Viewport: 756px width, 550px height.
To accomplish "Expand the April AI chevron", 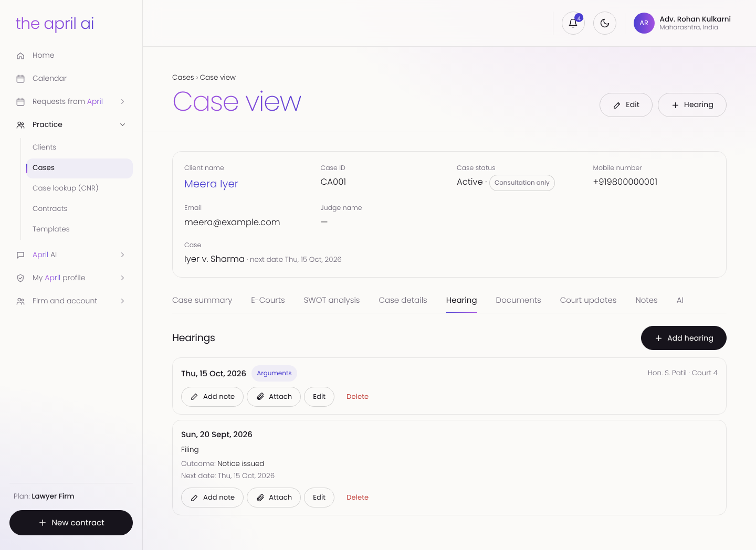I will 122,255.
